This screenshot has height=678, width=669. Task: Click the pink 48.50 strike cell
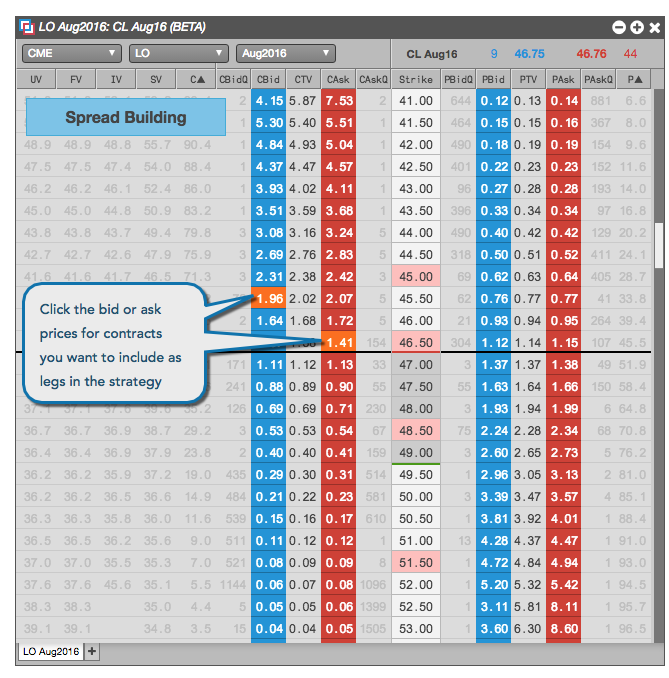click(x=416, y=430)
